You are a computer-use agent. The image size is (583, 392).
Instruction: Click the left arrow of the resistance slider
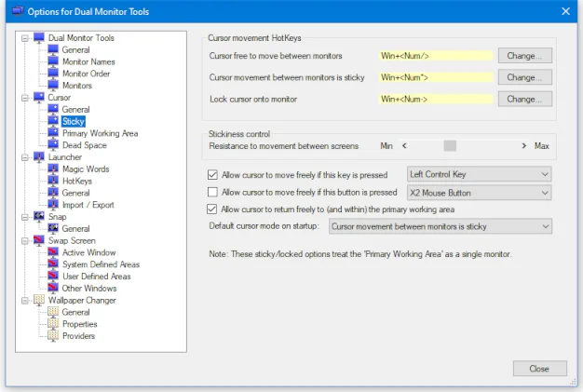tap(404, 145)
